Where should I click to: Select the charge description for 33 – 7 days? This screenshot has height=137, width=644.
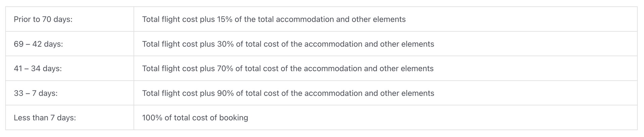[x=288, y=93]
